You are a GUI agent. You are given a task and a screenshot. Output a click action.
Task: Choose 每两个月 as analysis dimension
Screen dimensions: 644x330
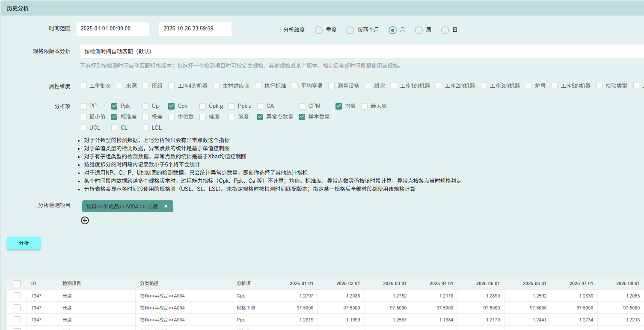350,30
